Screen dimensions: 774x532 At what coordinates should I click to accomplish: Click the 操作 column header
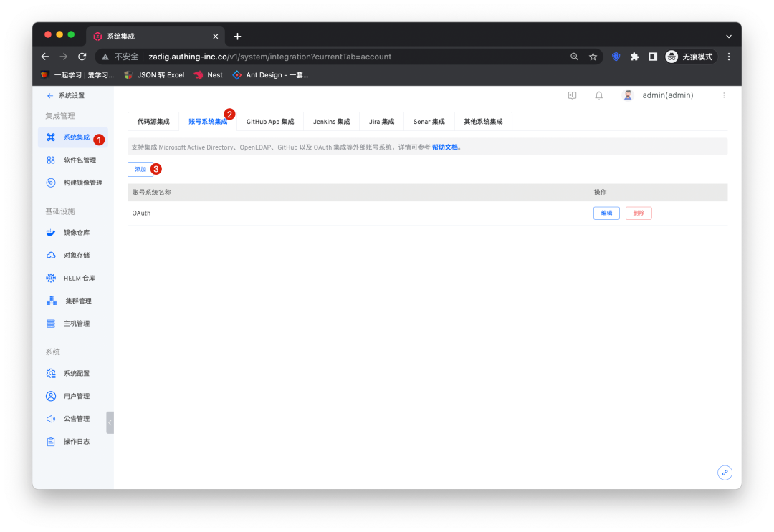coord(600,193)
